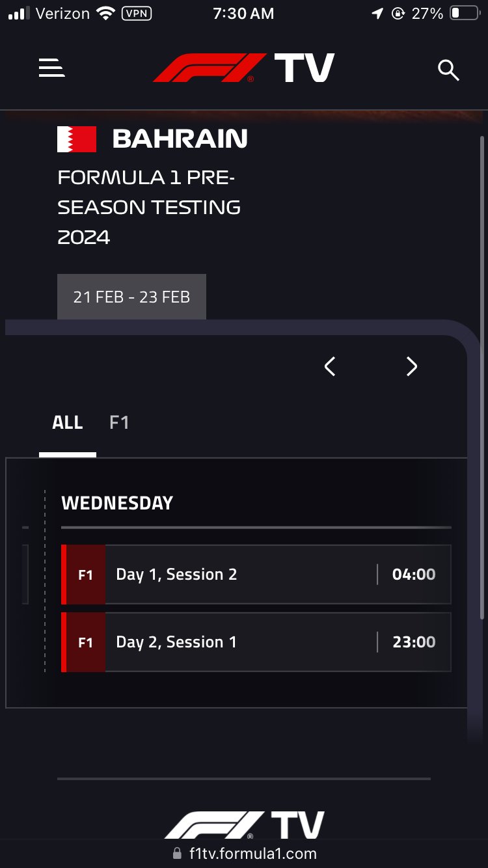The width and height of the screenshot is (488, 868).
Task: Open Day 1, Session 2 entry
Action: pos(256,575)
